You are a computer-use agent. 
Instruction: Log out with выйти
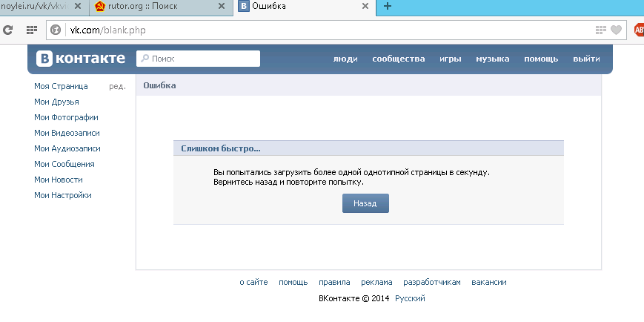coord(586,59)
